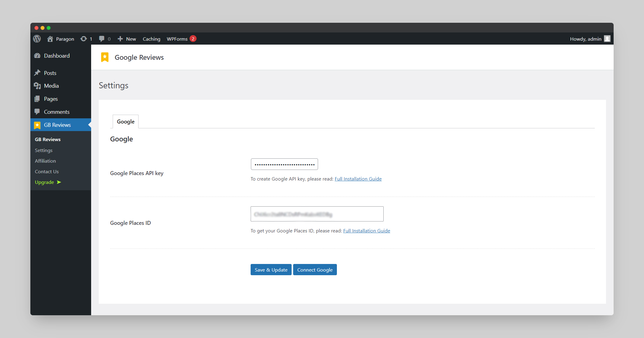Open Media in sidebar

[x=51, y=86]
